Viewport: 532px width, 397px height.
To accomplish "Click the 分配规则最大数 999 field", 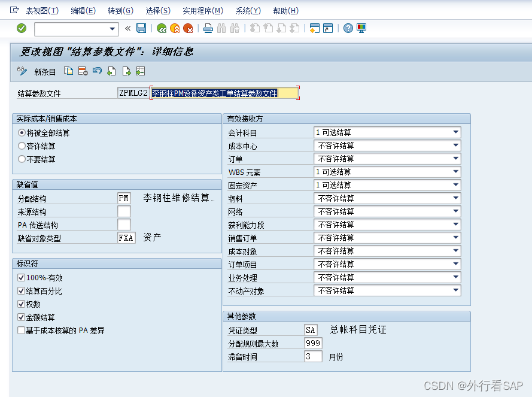I will click(313, 343).
